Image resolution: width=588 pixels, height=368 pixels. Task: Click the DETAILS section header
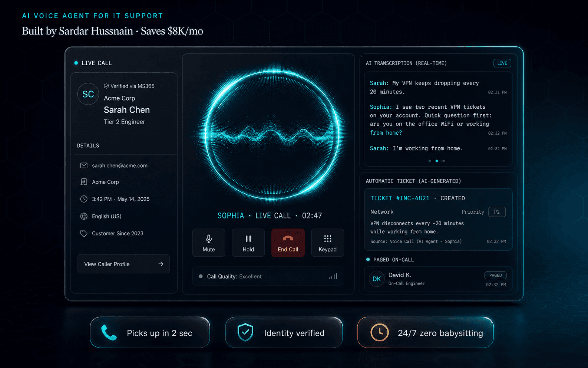tap(88, 145)
